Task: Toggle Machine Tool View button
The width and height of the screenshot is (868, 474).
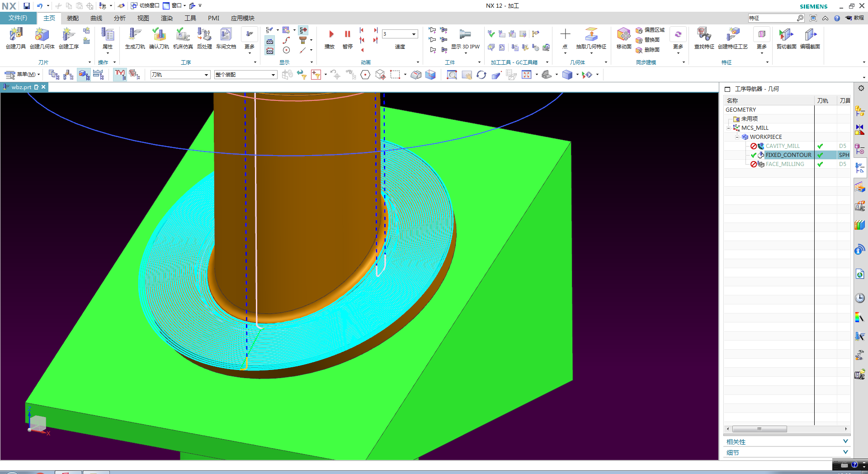Action: pyautogui.click(x=68, y=75)
